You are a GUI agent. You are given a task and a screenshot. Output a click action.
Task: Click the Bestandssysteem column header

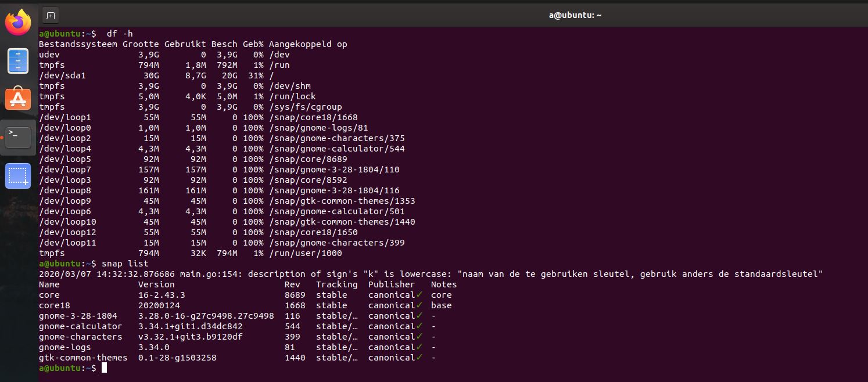tap(78, 44)
